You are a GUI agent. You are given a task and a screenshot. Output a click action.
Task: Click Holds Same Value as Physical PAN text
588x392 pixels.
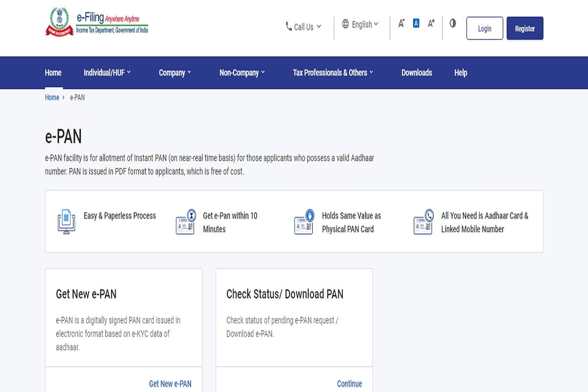point(351,222)
